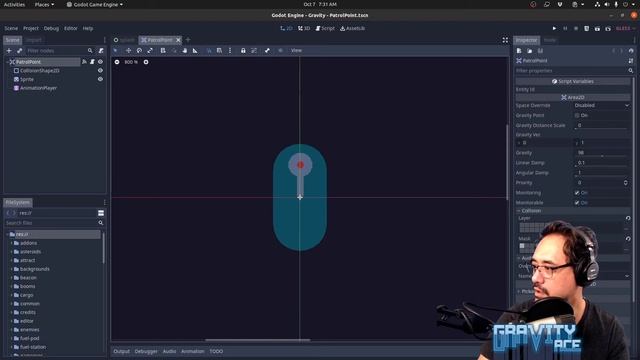
Task: Expand the addons folder
Action: point(11,243)
